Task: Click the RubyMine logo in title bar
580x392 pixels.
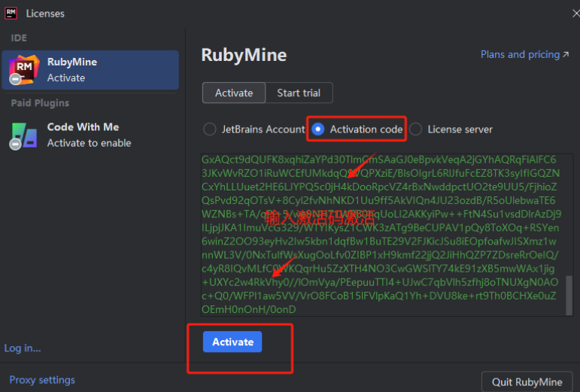Action: point(11,14)
